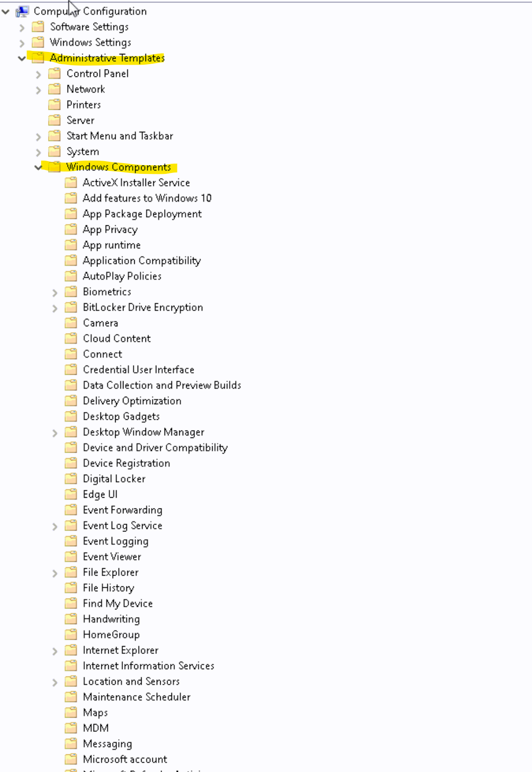Click the Computer Configuration computer icon
532x772 pixels.
(x=22, y=11)
